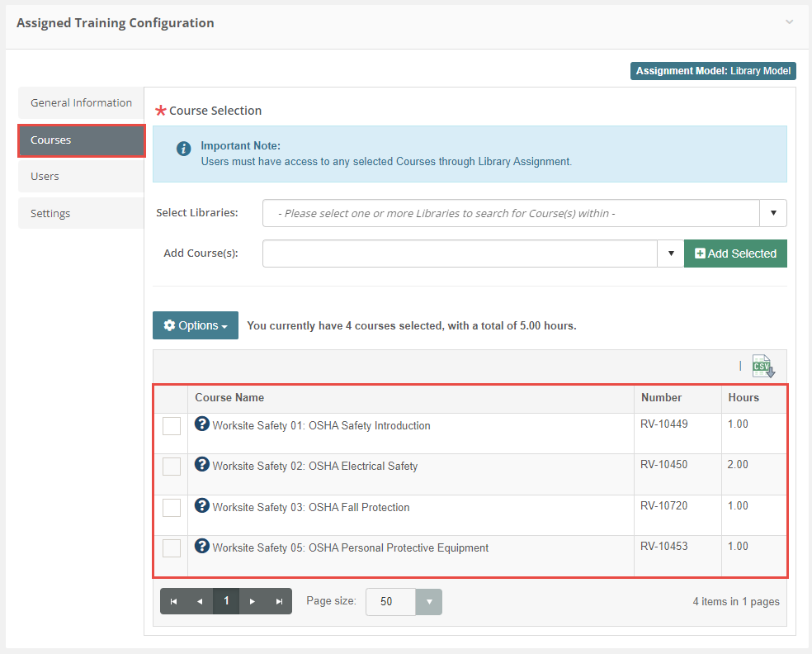Go to the previous page of results

tap(200, 601)
